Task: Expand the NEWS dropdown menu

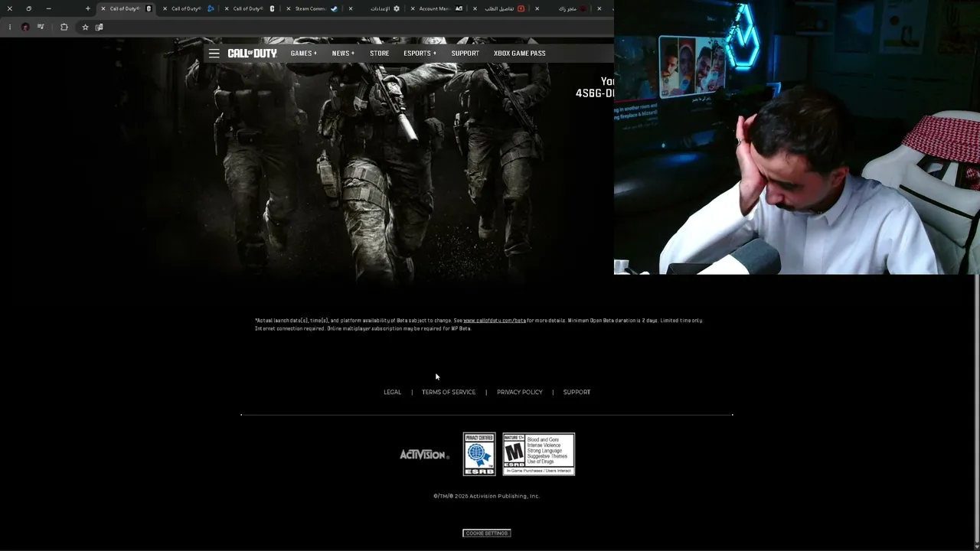Action: [343, 54]
